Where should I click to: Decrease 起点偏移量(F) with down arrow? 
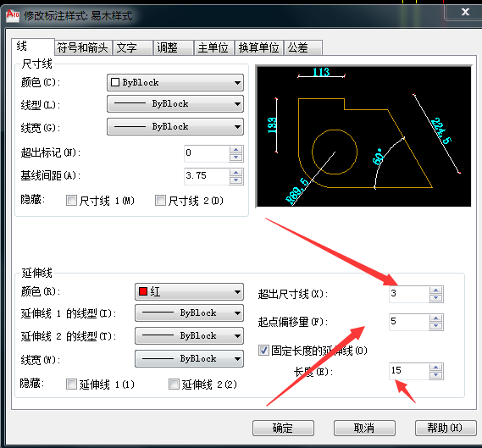pos(436,326)
